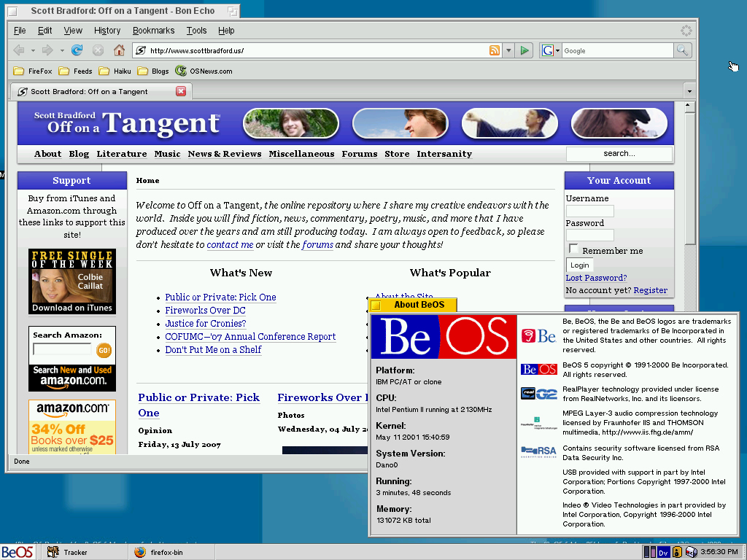The height and width of the screenshot is (560, 747).
Task: Toggle the Remember me checkbox
Action: (573, 249)
